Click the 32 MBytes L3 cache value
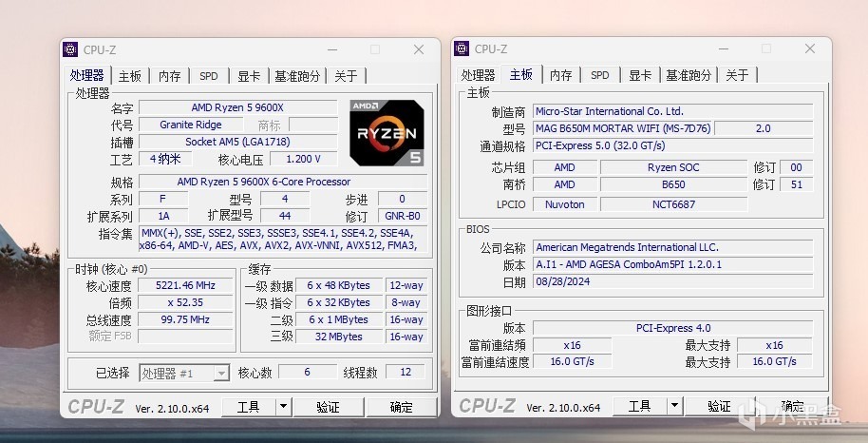 (x=339, y=337)
